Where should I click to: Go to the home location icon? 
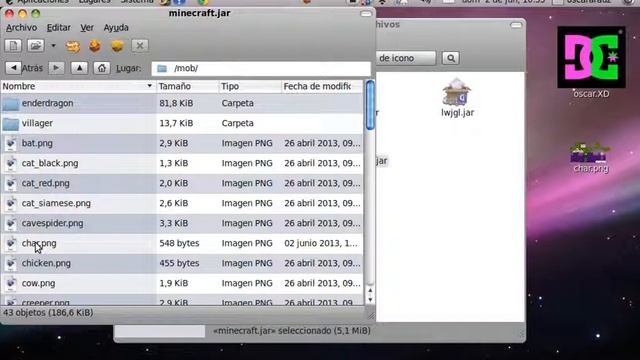click(102, 68)
